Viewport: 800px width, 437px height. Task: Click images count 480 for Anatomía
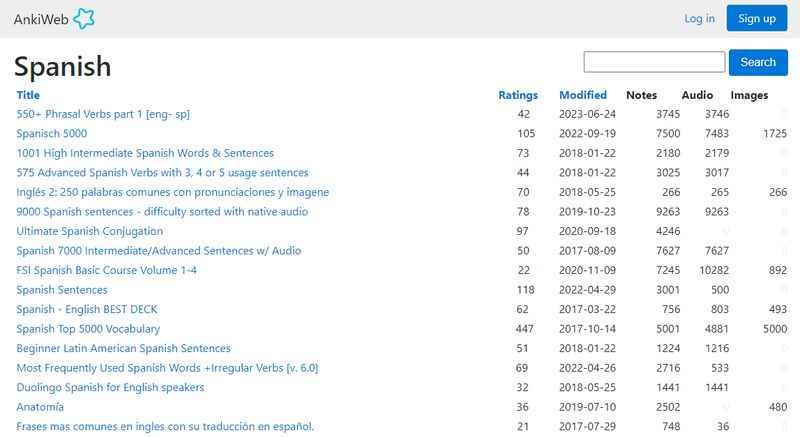(778, 407)
